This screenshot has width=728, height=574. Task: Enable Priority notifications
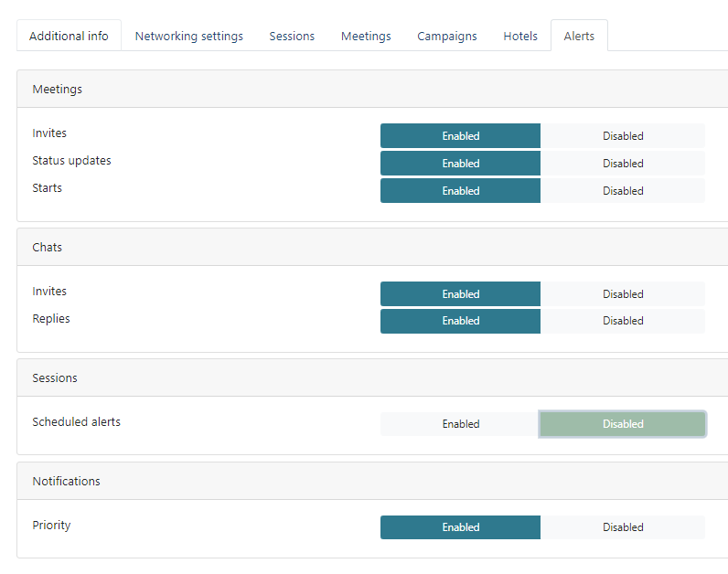tap(460, 527)
